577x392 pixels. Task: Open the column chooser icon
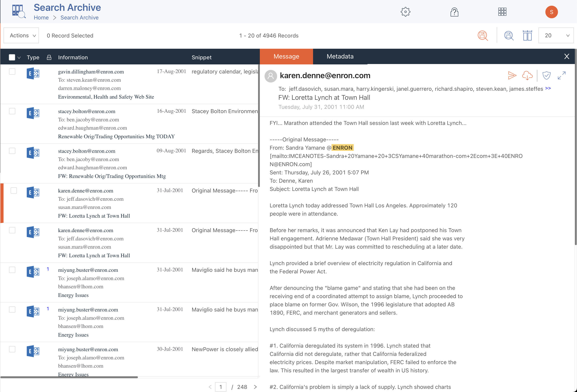(x=527, y=36)
